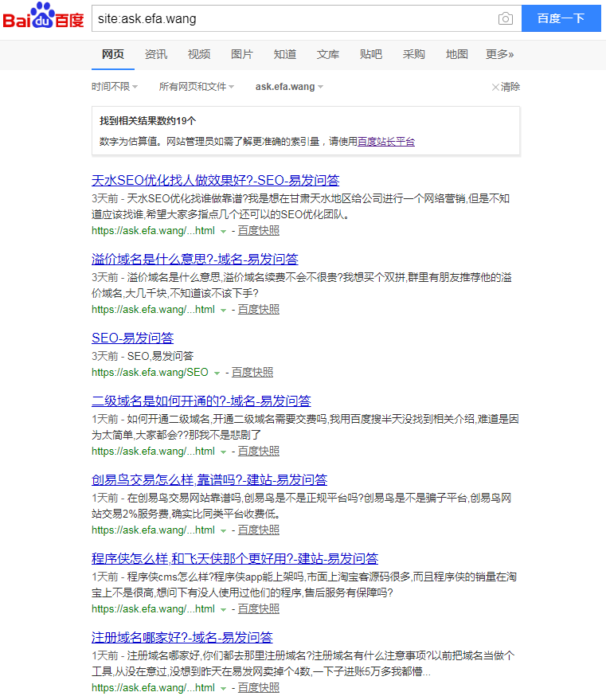Click the 百度一下 search button
The width and height of the screenshot is (606, 700).
561,18
